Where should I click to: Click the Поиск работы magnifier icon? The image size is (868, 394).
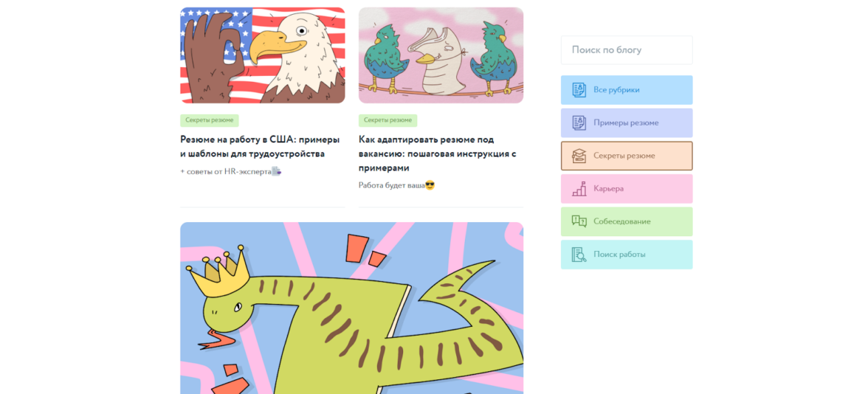pos(579,255)
